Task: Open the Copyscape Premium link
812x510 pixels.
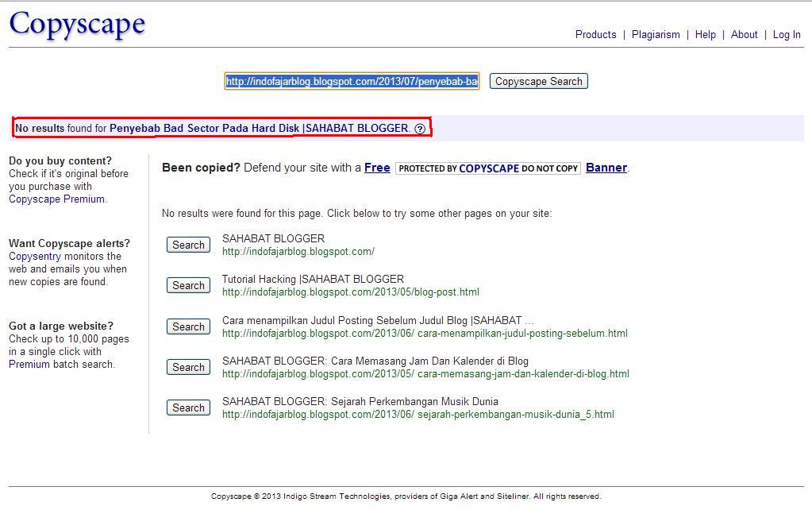Action: click(56, 199)
